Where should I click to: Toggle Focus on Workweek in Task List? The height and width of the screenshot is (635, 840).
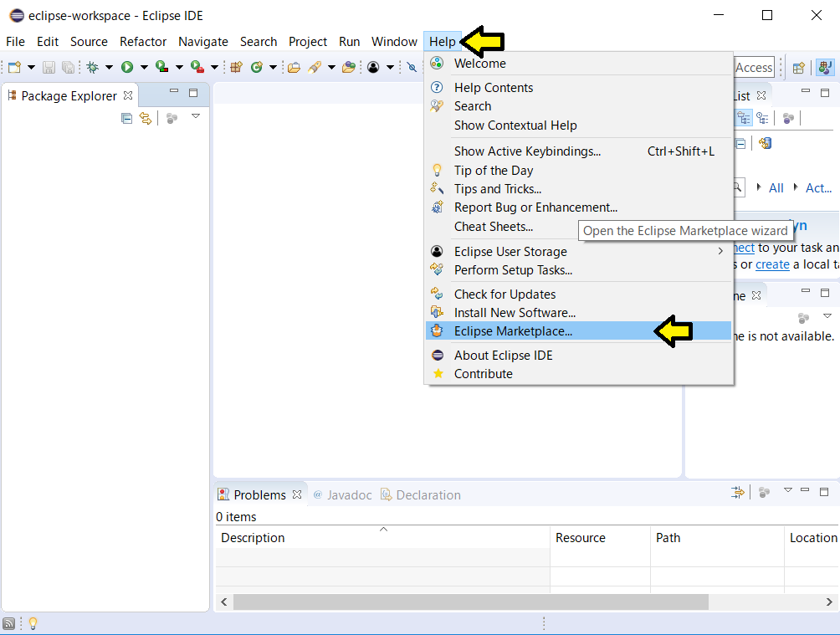(789, 118)
